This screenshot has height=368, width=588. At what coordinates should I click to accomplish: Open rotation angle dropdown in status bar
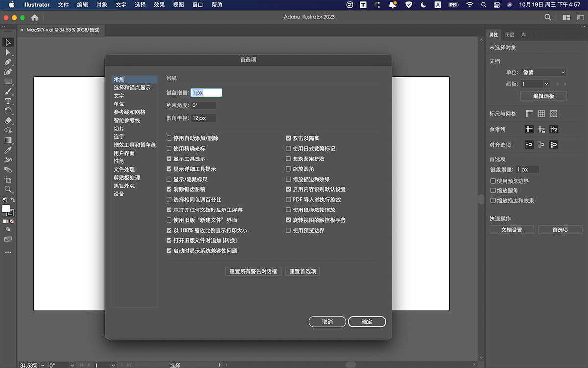(x=73, y=365)
